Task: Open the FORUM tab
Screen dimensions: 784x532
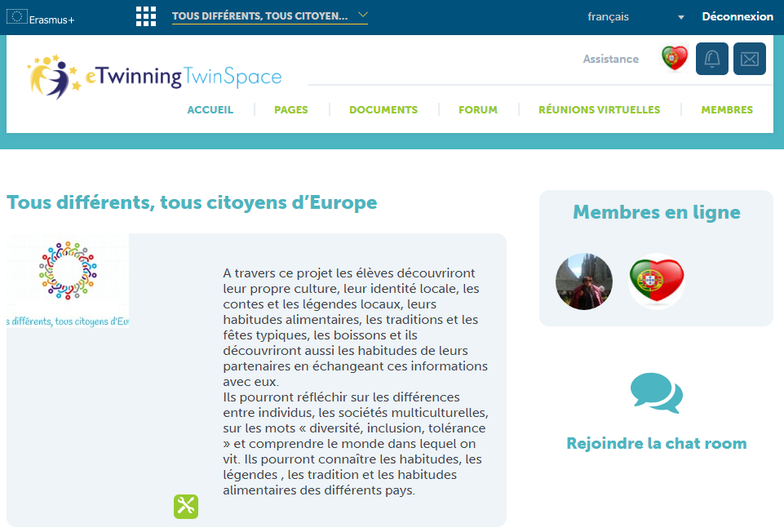Action: click(x=478, y=110)
